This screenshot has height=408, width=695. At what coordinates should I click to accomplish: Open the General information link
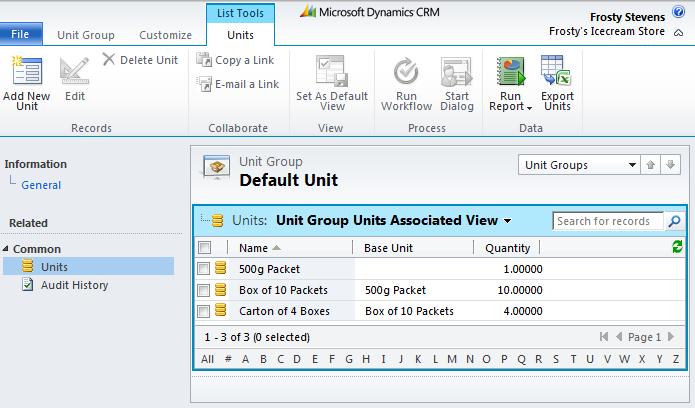(41, 185)
